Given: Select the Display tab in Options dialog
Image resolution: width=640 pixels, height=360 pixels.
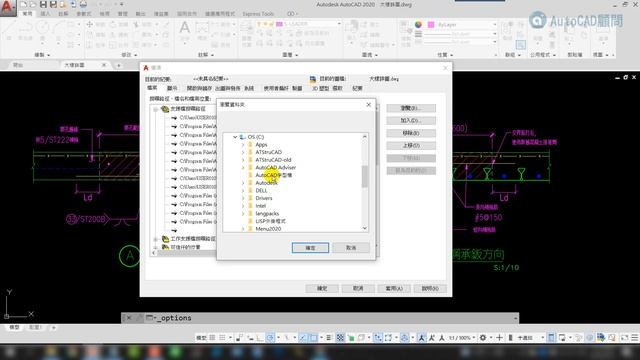Looking at the screenshot, I should 172,88.
